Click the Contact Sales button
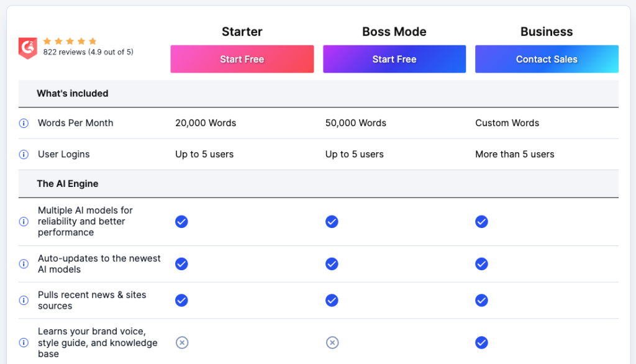The height and width of the screenshot is (364, 636). click(547, 59)
